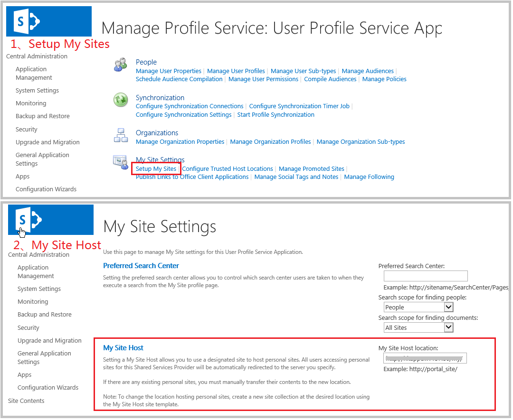513x420 pixels.
Task: Open Site Contents in the left navigation
Action: [26, 401]
